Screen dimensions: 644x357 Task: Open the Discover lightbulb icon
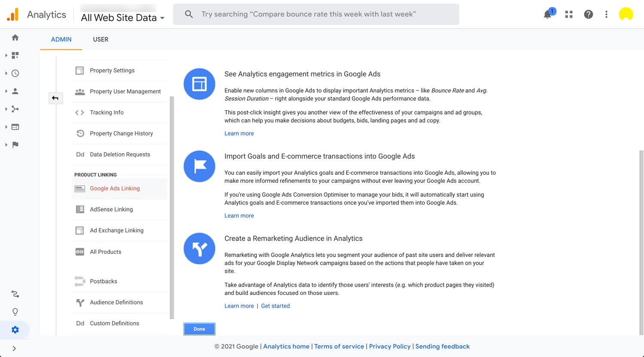pyautogui.click(x=15, y=312)
